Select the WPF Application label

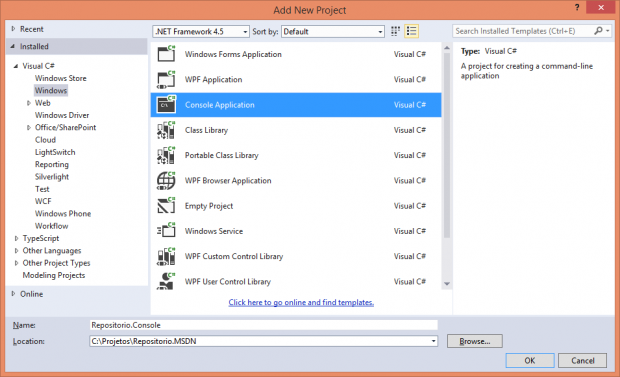click(x=213, y=80)
